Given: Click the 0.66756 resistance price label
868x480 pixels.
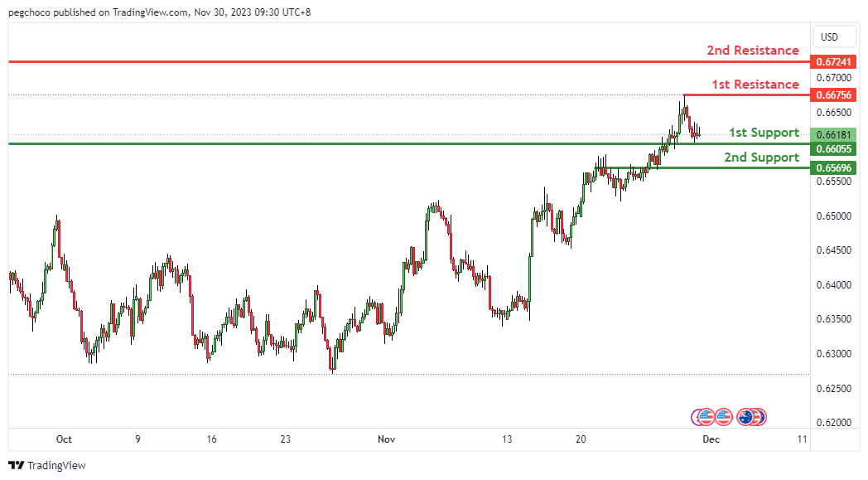Looking at the screenshot, I should [834, 95].
